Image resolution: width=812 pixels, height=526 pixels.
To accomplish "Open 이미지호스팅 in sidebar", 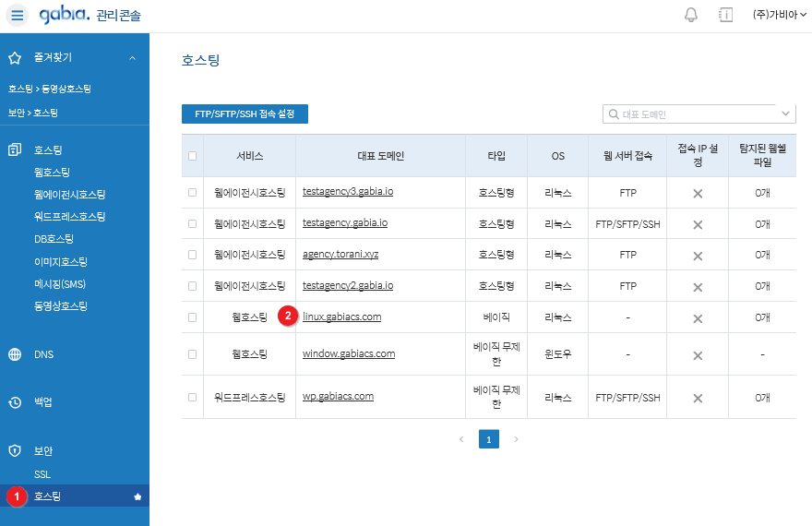I will click(61, 262).
